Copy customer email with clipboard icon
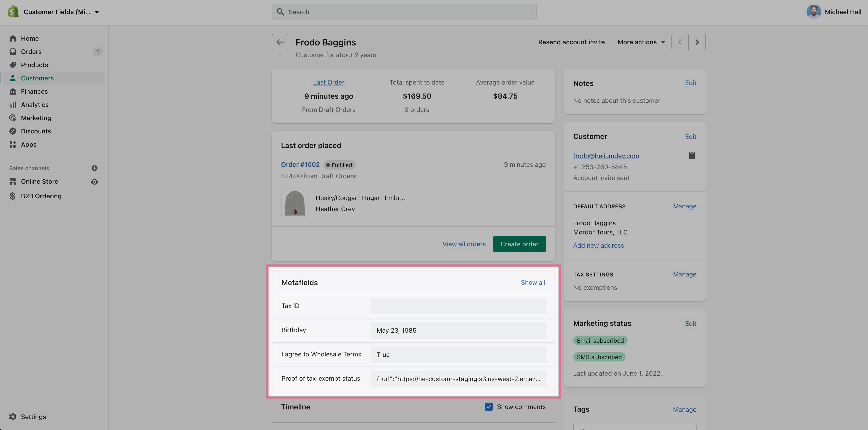This screenshot has width=868, height=430. click(692, 155)
